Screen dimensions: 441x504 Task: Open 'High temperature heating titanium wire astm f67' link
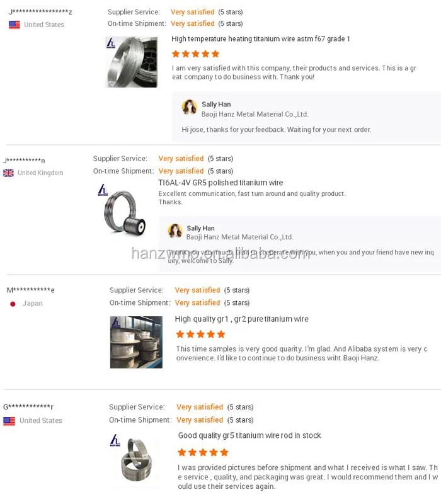click(x=261, y=39)
